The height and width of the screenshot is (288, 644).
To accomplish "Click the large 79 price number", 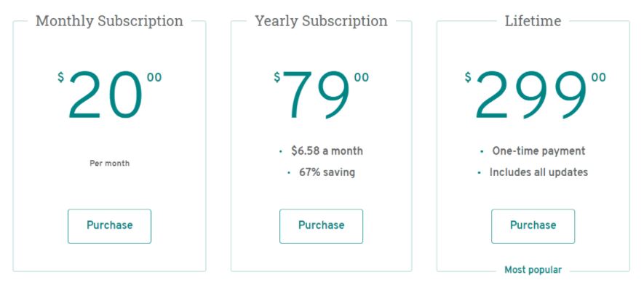I will pyautogui.click(x=317, y=95).
